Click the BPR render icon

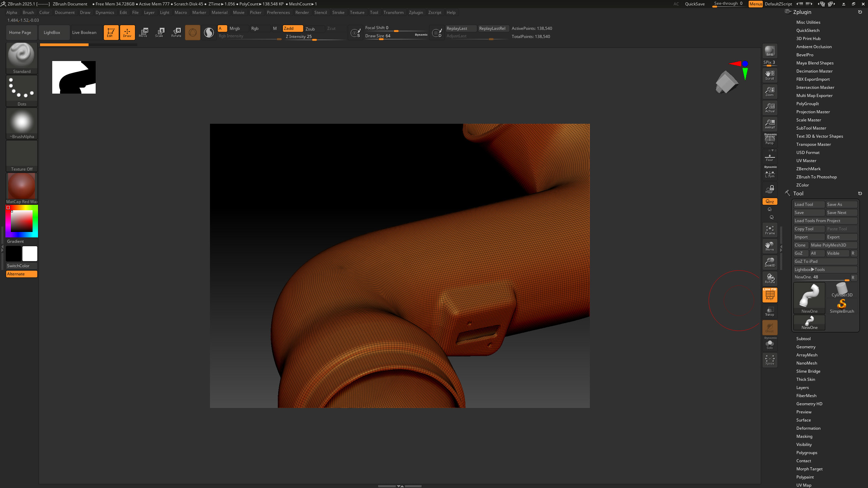770,51
